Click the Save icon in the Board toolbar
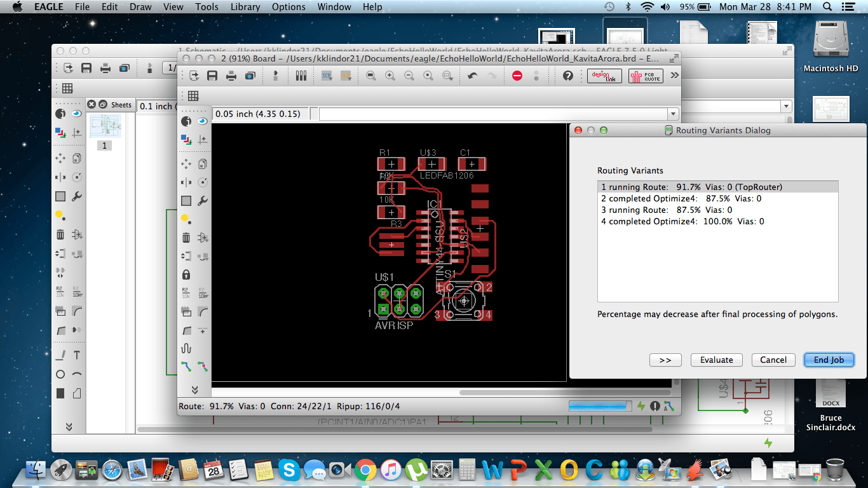This screenshot has width=868, height=488. [x=212, y=76]
